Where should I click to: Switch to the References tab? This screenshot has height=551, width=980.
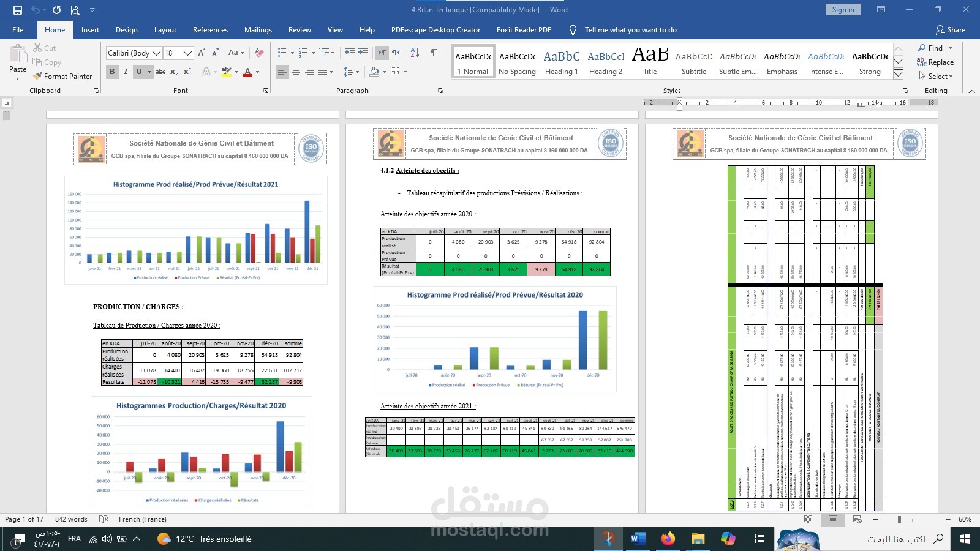210,30
